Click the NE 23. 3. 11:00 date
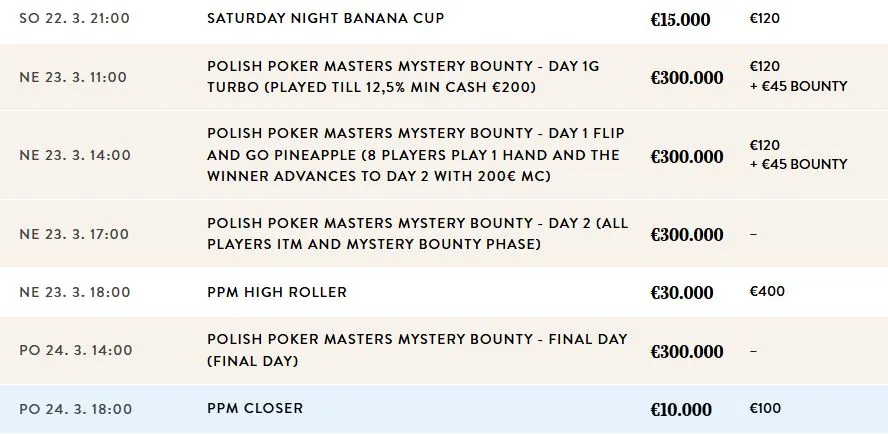Image resolution: width=888 pixels, height=434 pixels. click(x=73, y=77)
